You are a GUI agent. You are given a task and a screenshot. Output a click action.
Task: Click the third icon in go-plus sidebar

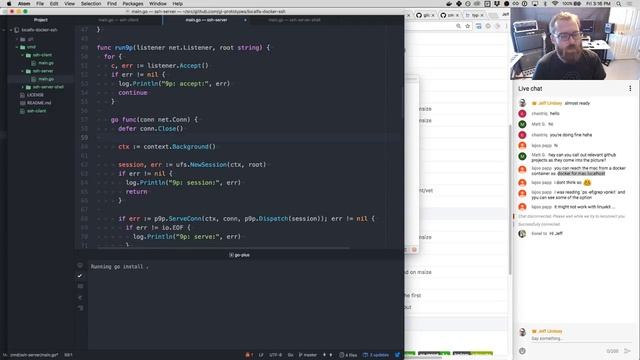click(x=80, y=287)
